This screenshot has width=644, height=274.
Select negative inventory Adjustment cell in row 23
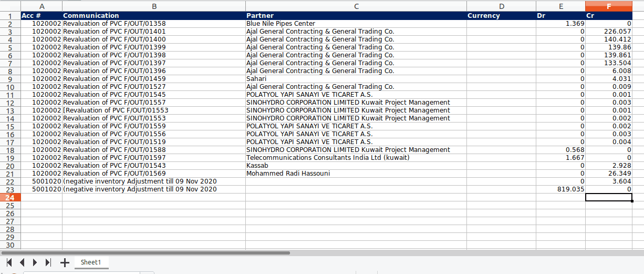pos(154,189)
